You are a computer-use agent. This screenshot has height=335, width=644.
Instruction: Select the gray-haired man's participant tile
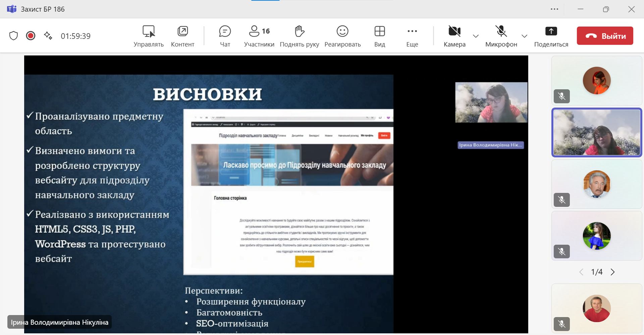(x=597, y=184)
